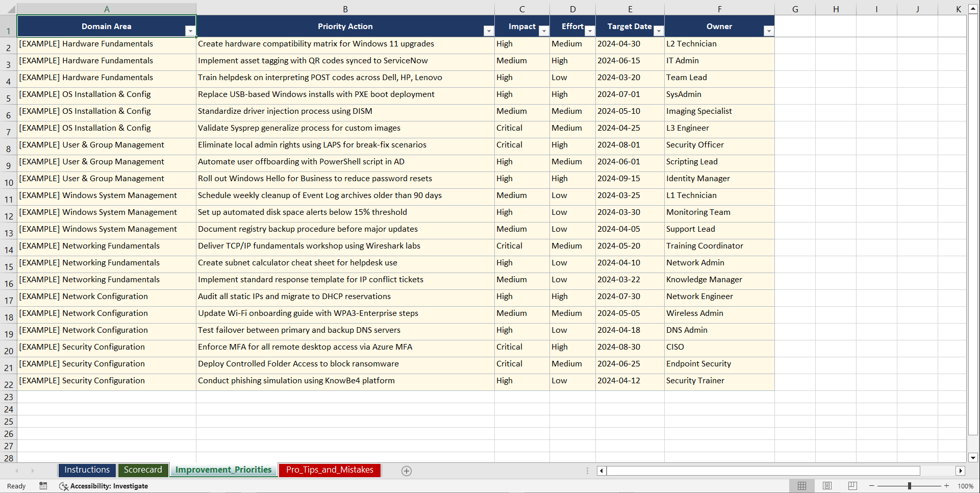Switch to the Scorecard sheet tab
980x493 pixels.
pos(143,470)
